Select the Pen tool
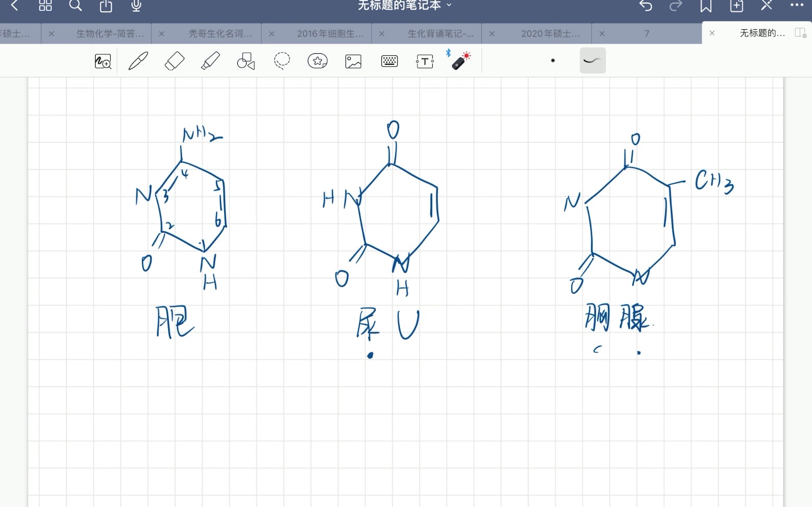812x507 pixels. click(x=138, y=61)
